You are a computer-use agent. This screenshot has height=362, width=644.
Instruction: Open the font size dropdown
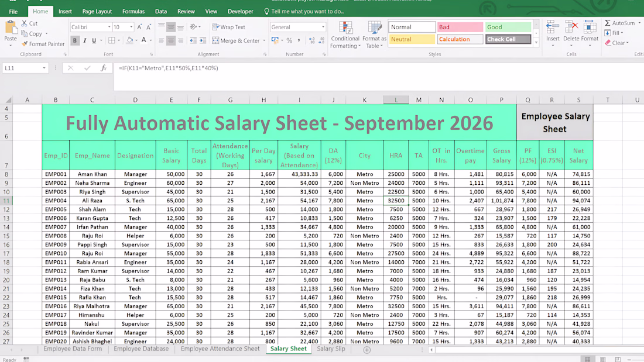click(x=131, y=27)
